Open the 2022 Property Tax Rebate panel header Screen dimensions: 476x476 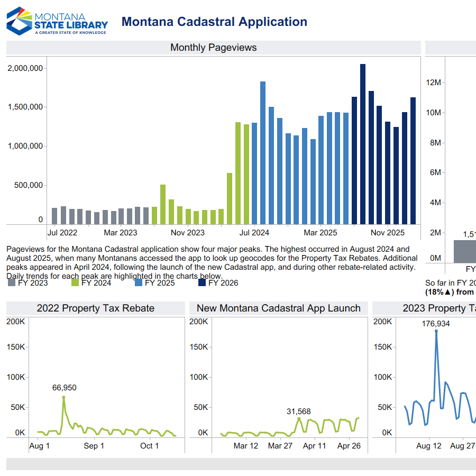tap(95, 308)
